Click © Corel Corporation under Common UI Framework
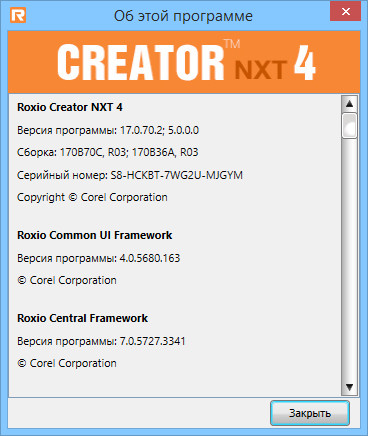 [67, 280]
